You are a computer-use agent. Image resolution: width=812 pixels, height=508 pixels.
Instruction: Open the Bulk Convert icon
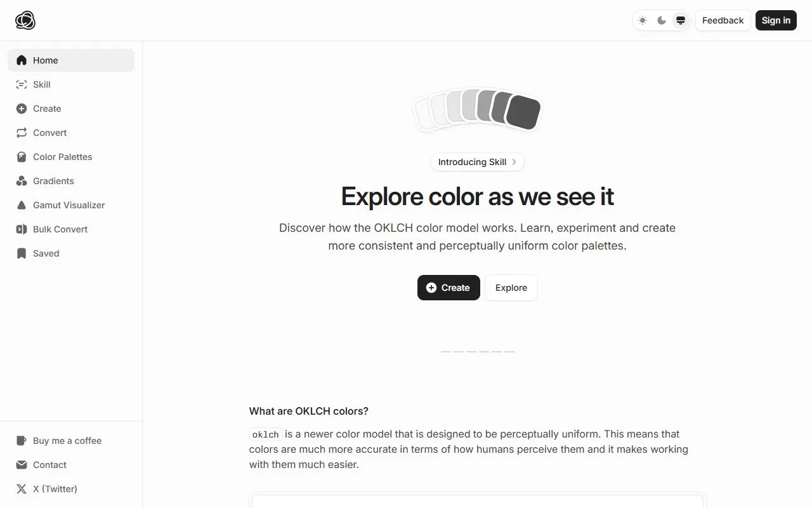click(x=22, y=229)
